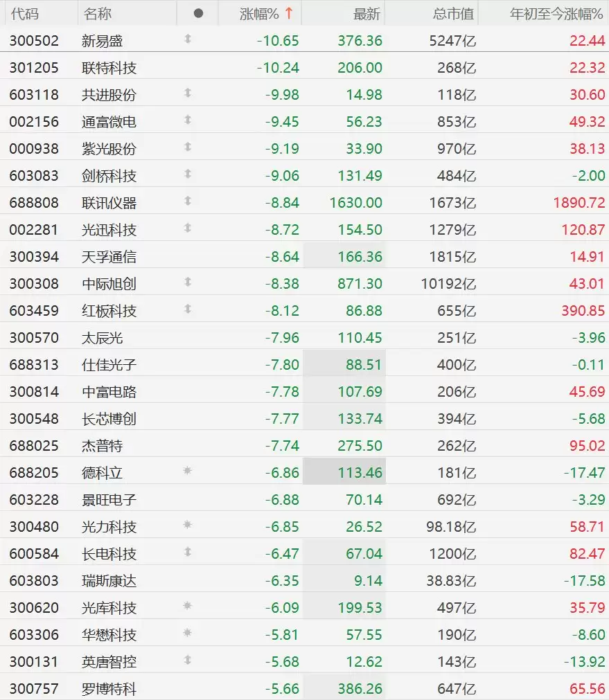
Task: Open stock 天孚通信
Action: point(109,257)
